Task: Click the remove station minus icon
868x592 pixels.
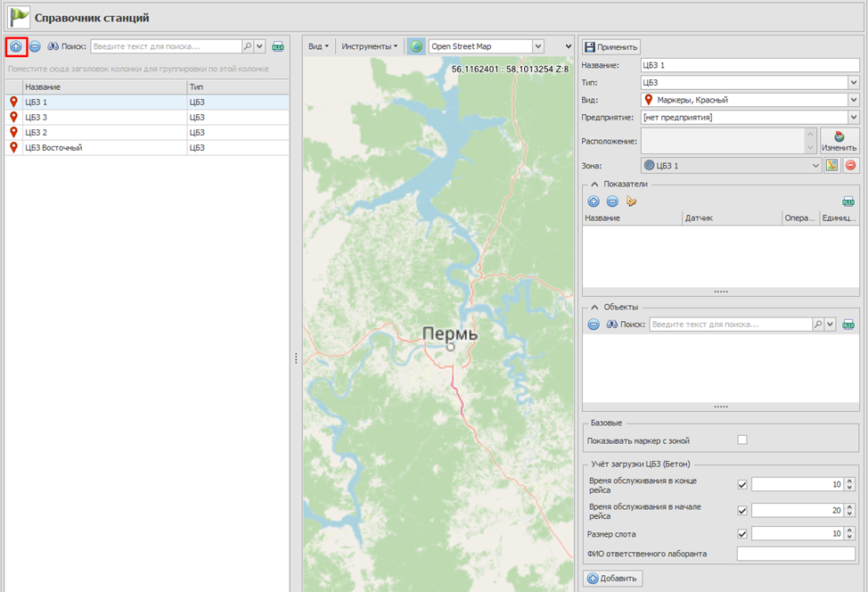Action: (x=35, y=45)
